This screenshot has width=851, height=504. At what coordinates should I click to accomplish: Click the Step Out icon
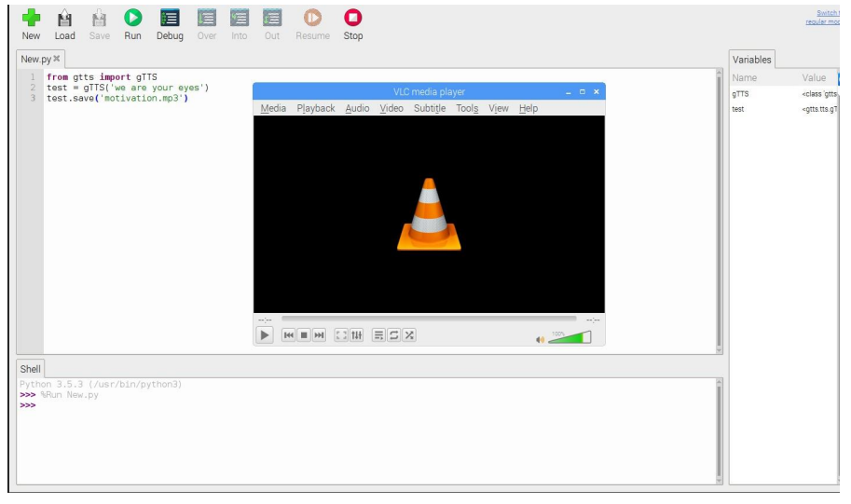(x=272, y=19)
